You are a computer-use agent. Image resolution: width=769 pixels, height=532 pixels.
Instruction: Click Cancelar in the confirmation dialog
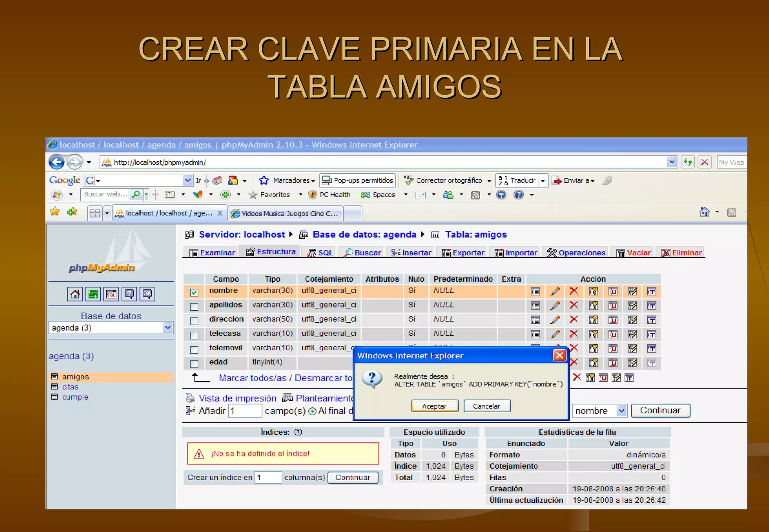pos(487,406)
